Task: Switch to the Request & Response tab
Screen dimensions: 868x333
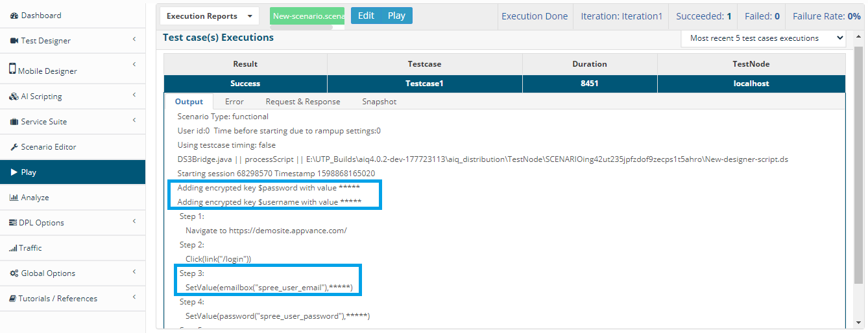Action: point(303,102)
